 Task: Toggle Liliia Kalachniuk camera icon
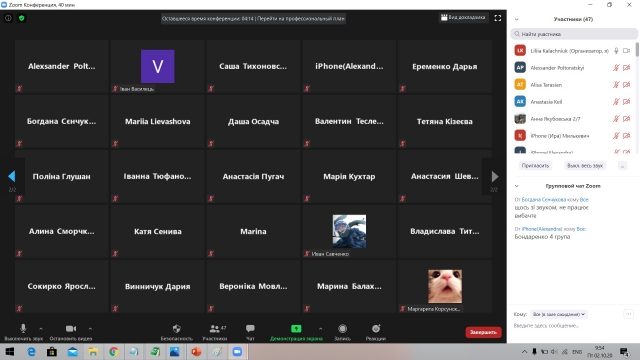pos(627,51)
